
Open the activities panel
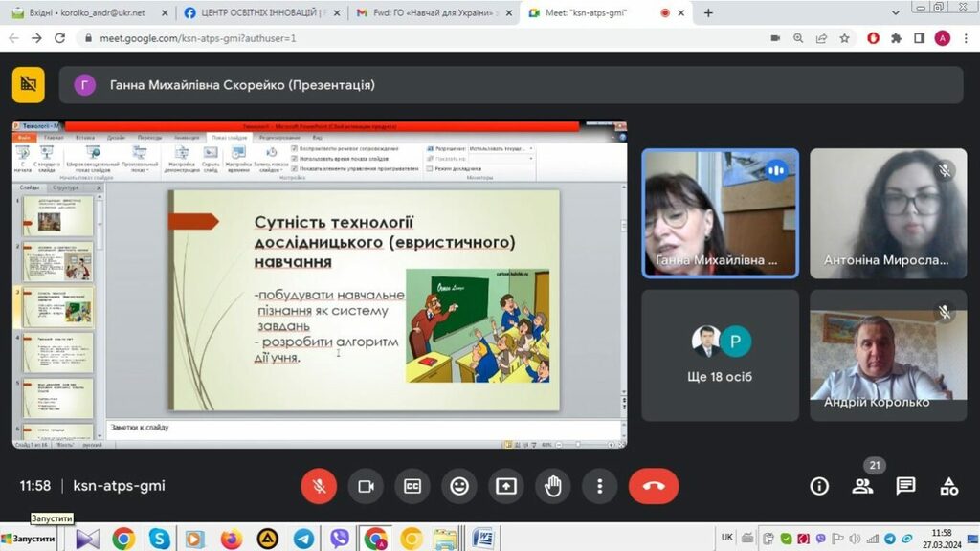click(948, 486)
